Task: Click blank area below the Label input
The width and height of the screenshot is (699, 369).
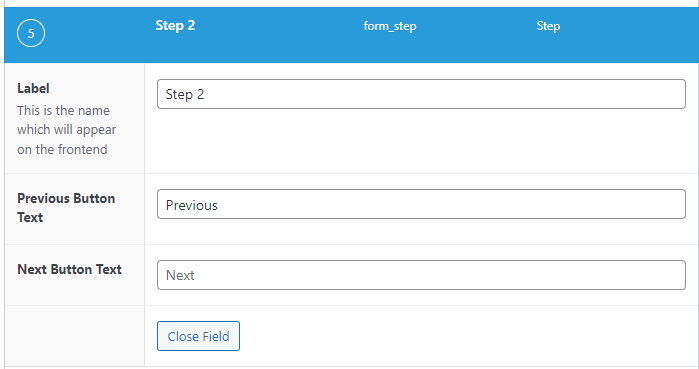Action: point(421,141)
